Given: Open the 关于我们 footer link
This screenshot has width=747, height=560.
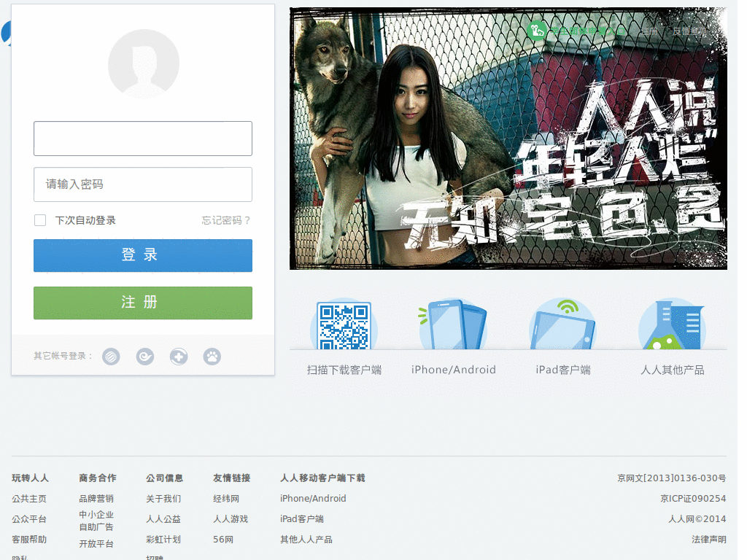Looking at the screenshot, I should click(163, 499).
